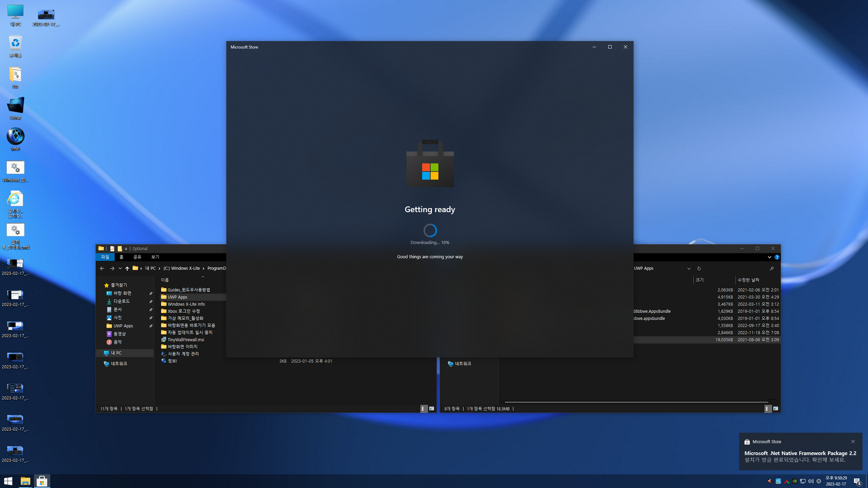Click New folder icon in Explorer quick access toolbar
This screenshot has height=488, width=868.
[x=119, y=249]
